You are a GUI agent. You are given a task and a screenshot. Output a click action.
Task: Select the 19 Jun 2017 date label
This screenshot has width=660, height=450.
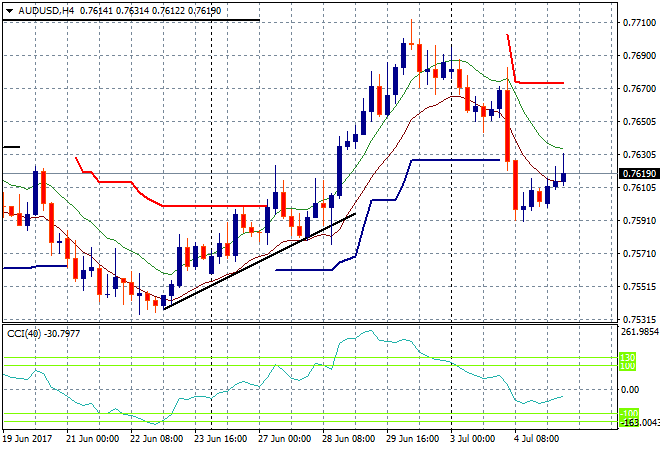tap(28, 439)
